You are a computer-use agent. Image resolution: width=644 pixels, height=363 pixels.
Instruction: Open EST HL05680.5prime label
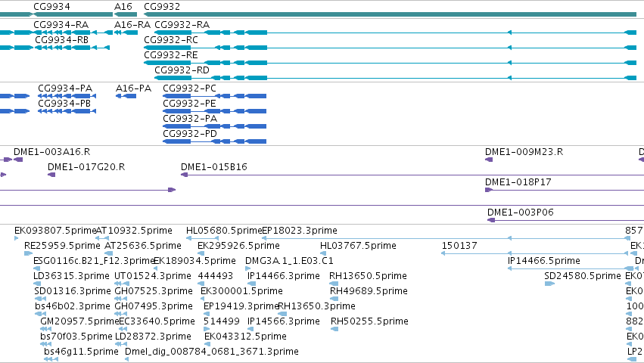tap(224, 231)
